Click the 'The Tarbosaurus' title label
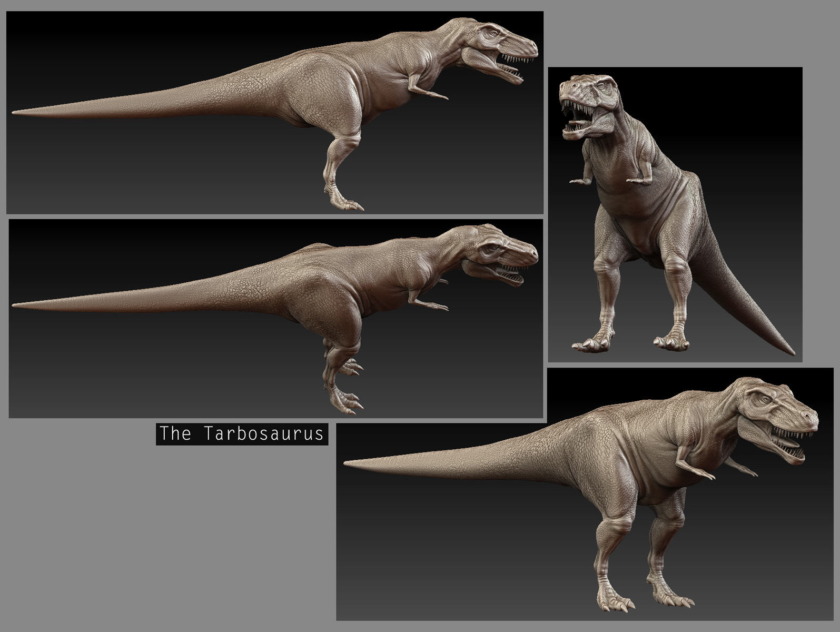This screenshot has width=840, height=632. pyautogui.click(x=242, y=433)
